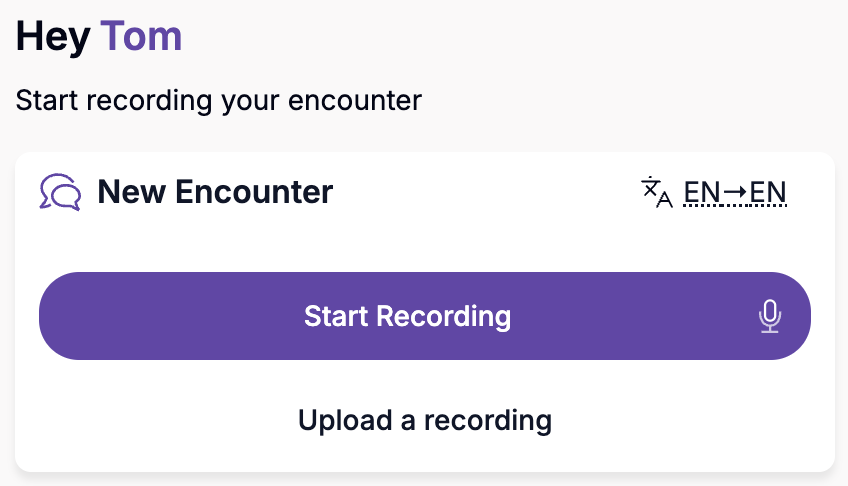Click the Start Recording label text
Screen dimensions: 848x486
(x=407, y=317)
